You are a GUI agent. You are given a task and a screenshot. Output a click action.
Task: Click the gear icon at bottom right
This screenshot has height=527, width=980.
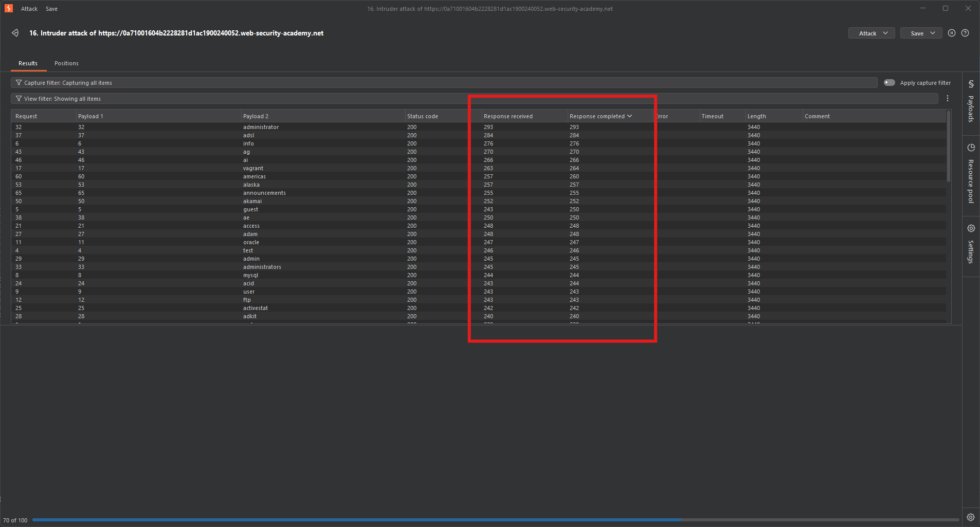point(971,517)
